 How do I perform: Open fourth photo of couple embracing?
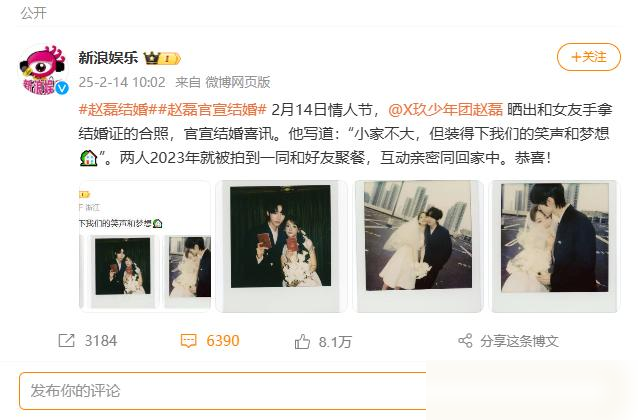click(554, 246)
